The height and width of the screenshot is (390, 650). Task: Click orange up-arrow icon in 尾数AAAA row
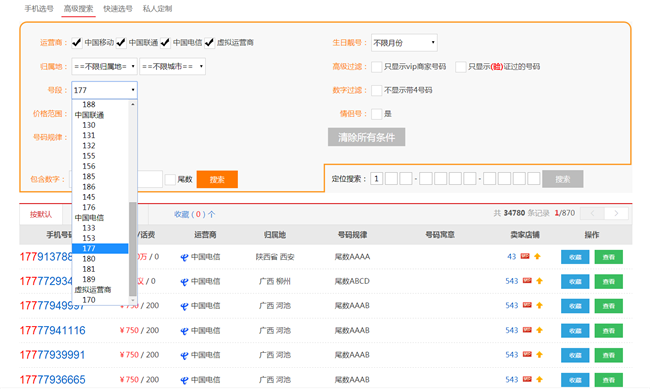tap(538, 256)
